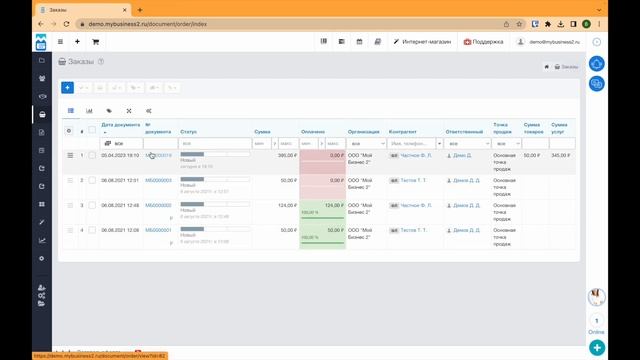Image resolution: width=640 pixels, height=360 pixels.
Task: Click green payment progress bar for 124,00
Action: point(322,218)
